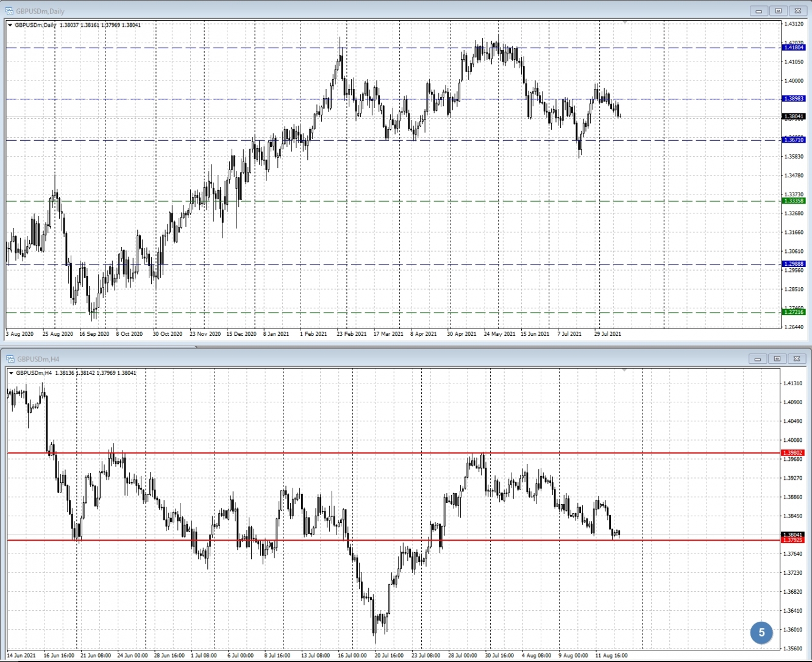Select the green 1.27216 price level label
This screenshot has width=812, height=662.
coord(794,312)
